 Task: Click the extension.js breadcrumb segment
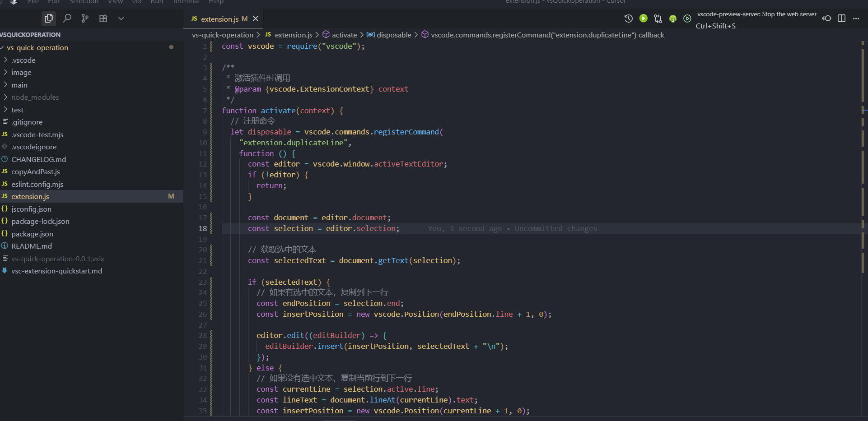coord(289,35)
